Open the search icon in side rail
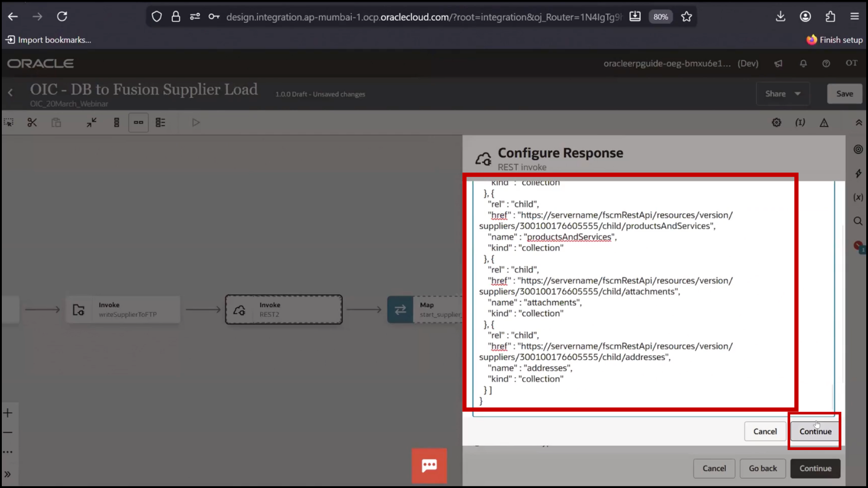This screenshot has height=488, width=868. pyautogui.click(x=858, y=221)
